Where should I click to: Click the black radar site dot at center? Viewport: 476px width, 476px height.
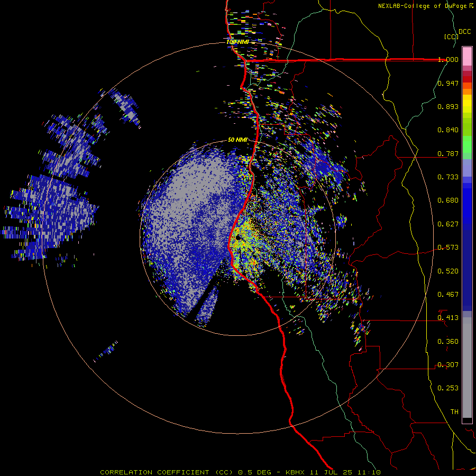pyautogui.click(x=238, y=237)
